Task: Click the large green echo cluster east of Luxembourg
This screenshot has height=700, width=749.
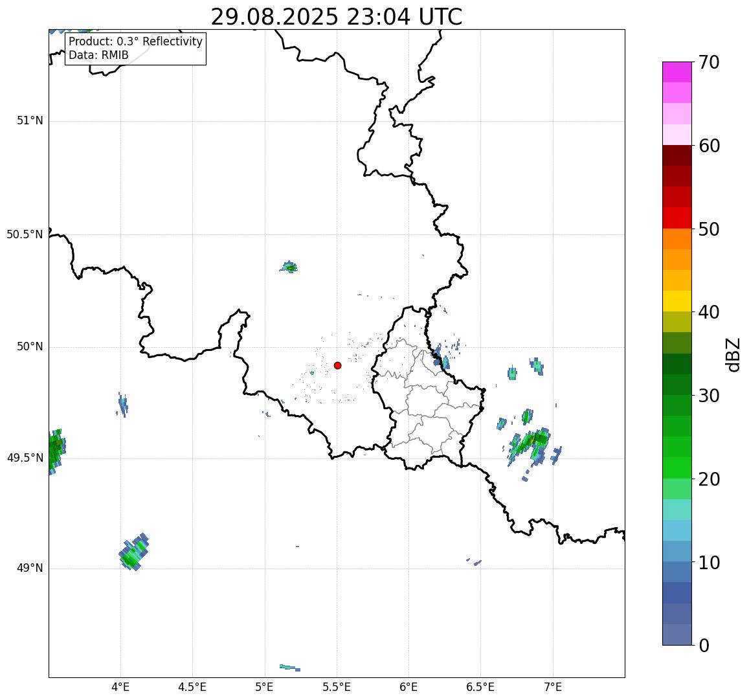Action: coord(529,446)
